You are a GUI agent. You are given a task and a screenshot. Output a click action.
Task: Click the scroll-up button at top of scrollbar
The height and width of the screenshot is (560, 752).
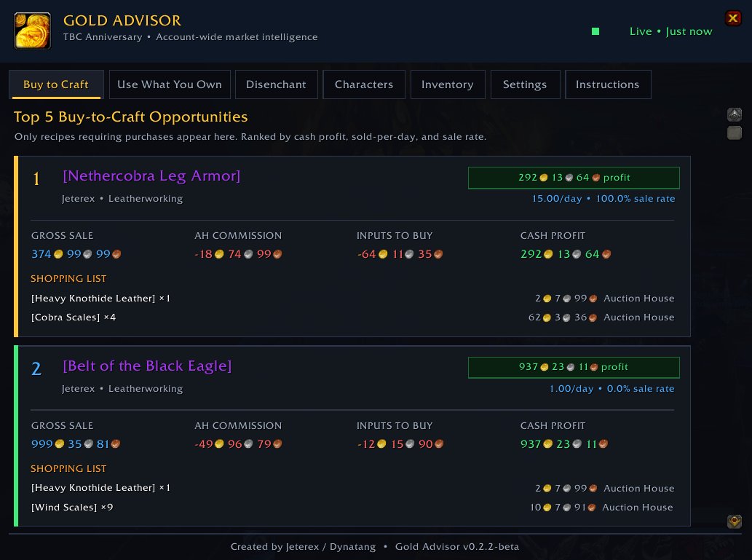pyautogui.click(x=735, y=114)
